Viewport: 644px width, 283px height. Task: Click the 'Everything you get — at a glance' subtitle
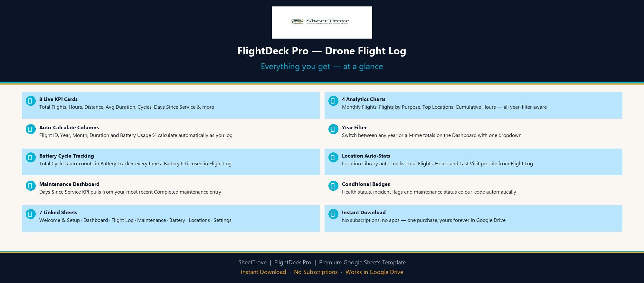tap(322, 66)
